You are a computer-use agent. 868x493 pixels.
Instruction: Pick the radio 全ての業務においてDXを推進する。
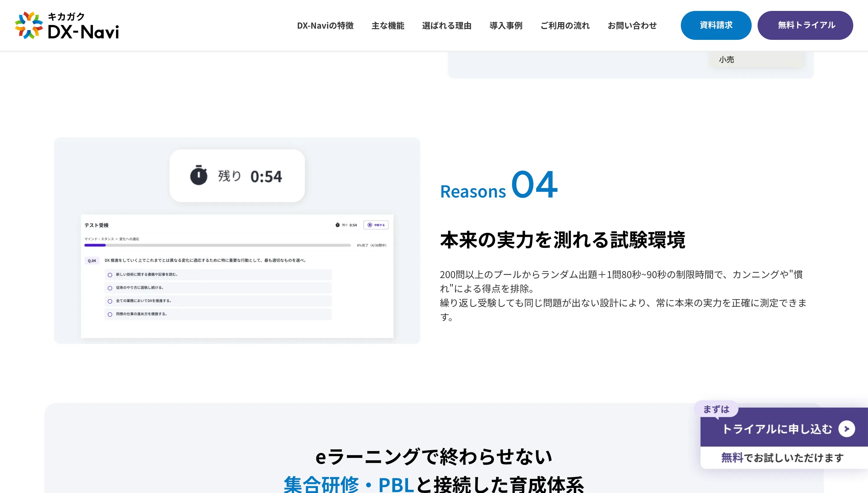point(218,301)
